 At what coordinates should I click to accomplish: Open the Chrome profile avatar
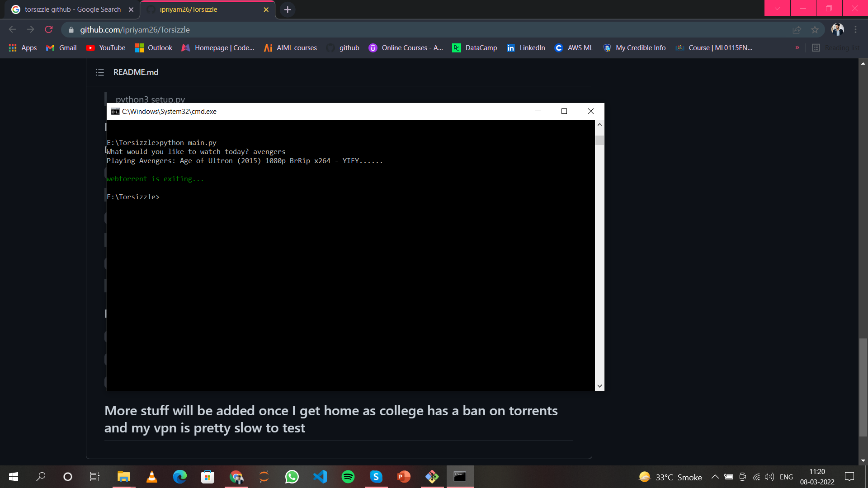coord(838,29)
